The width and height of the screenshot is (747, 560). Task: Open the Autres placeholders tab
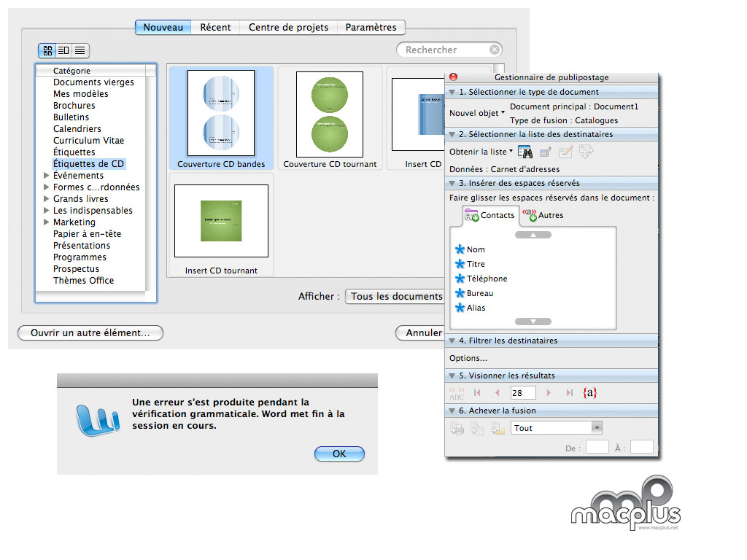(x=543, y=215)
